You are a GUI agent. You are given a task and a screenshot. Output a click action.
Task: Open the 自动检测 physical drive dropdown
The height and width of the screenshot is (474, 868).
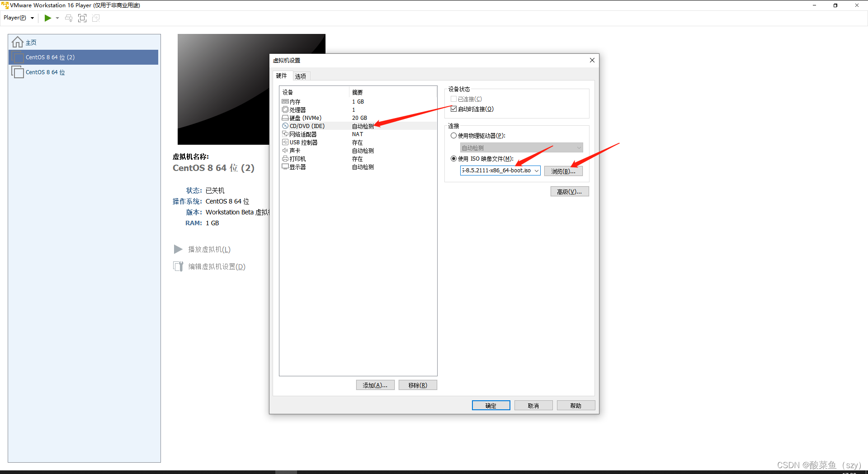point(522,148)
